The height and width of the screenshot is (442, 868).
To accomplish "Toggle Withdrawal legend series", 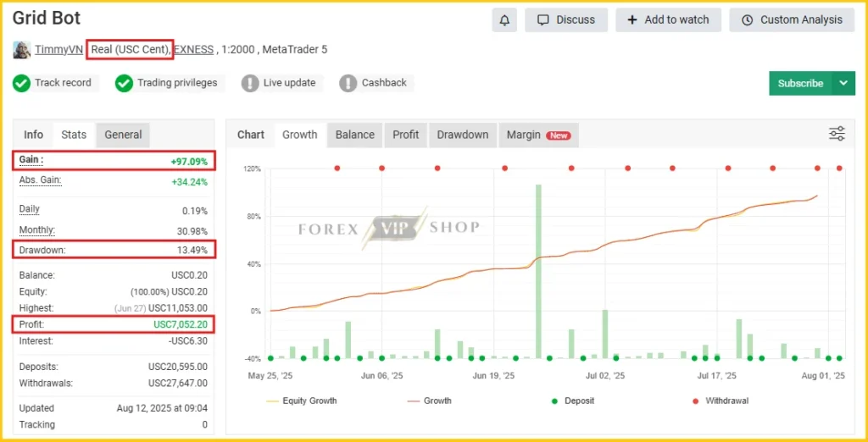I will [x=721, y=401].
